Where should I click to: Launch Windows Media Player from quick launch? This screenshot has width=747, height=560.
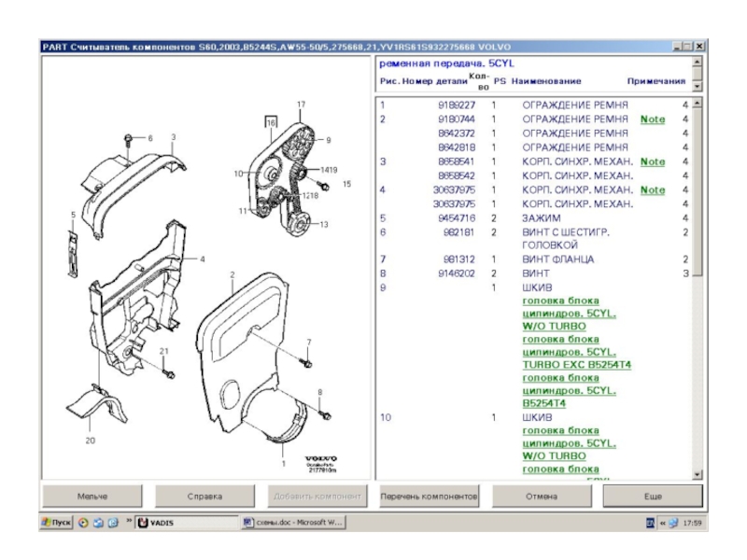(x=83, y=523)
